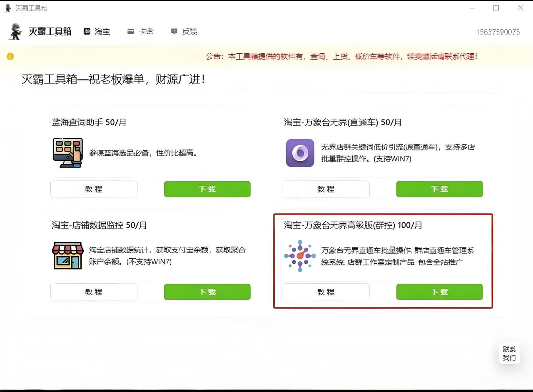
Task: Open 教程 for 万象台无界高级版(群控)
Action: pos(326,292)
